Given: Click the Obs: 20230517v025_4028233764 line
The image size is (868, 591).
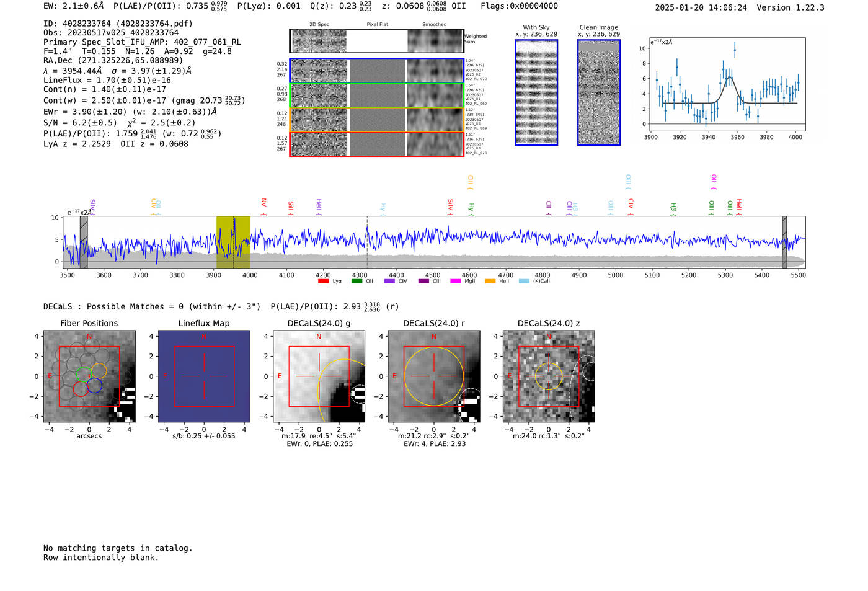Looking at the screenshot, I should (111, 33).
